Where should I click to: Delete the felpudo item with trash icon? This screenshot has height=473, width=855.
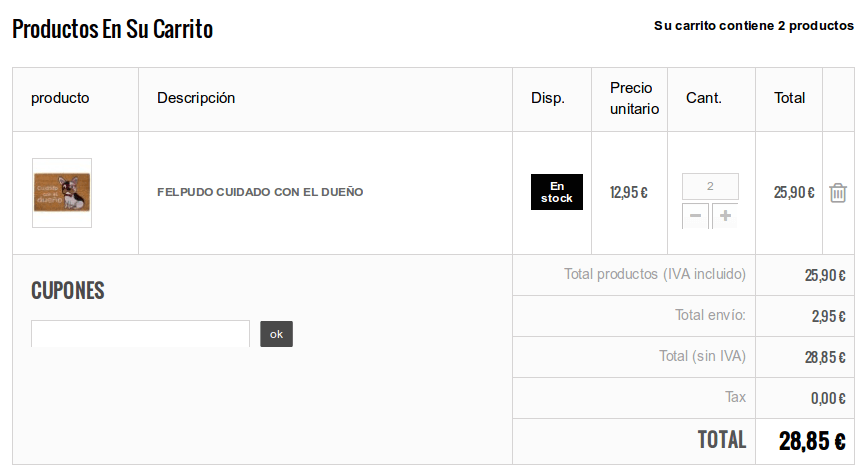(838, 193)
